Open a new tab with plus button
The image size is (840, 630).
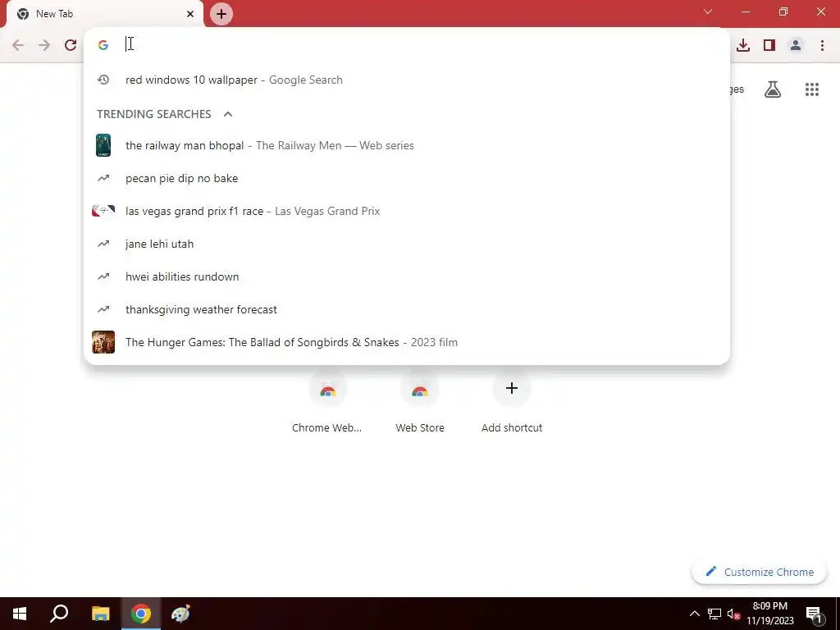point(221,14)
